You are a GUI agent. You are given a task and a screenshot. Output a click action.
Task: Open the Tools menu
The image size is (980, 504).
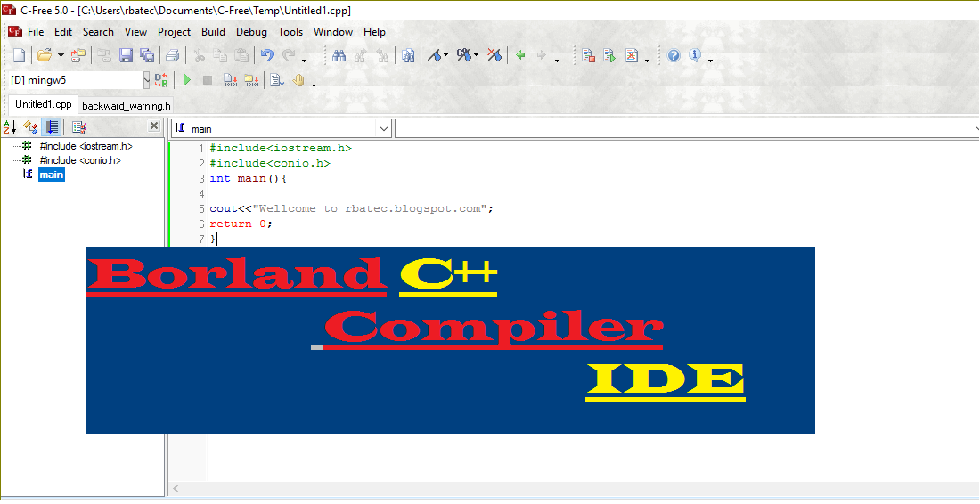[290, 32]
